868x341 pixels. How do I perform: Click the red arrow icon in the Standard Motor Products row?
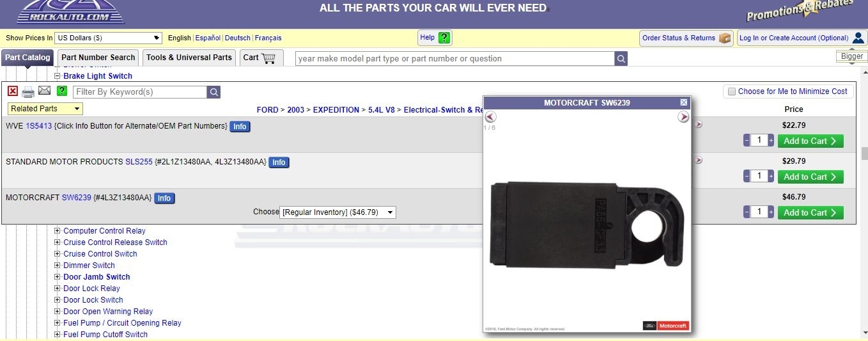click(x=699, y=160)
